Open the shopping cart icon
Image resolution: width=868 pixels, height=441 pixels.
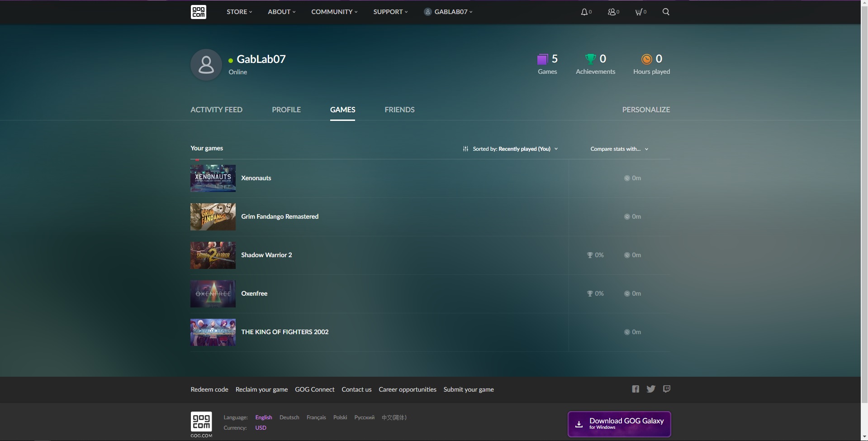click(x=639, y=12)
